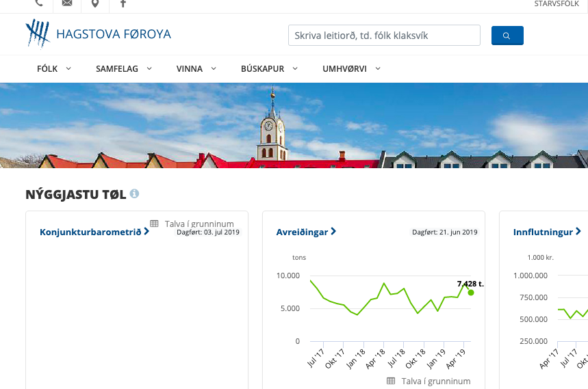Viewport: 588px width, 389px height.
Task: Expand the Vinna menu dropdown
Action: 196,69
